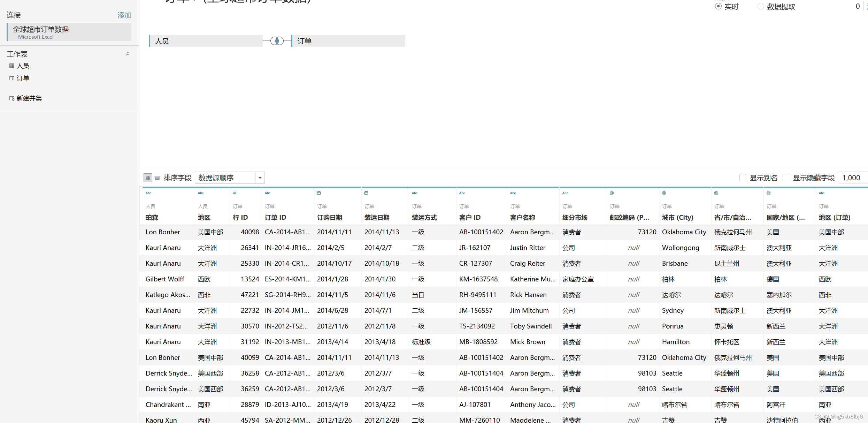Image resolution: width=868 pixels, height=423 pixels.
Task: Click the 装运方式 column header
Action: 424,218
